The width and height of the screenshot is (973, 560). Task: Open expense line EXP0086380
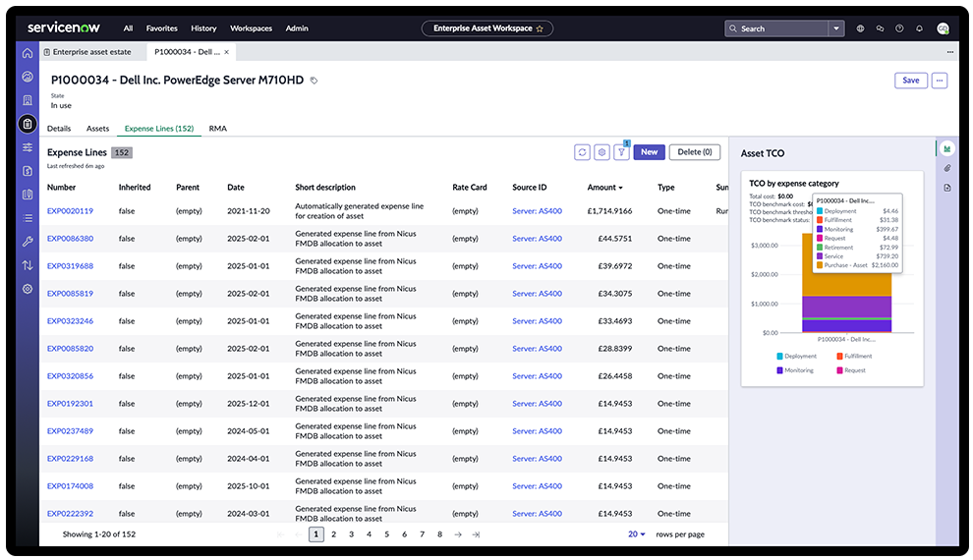click(70, 239)
